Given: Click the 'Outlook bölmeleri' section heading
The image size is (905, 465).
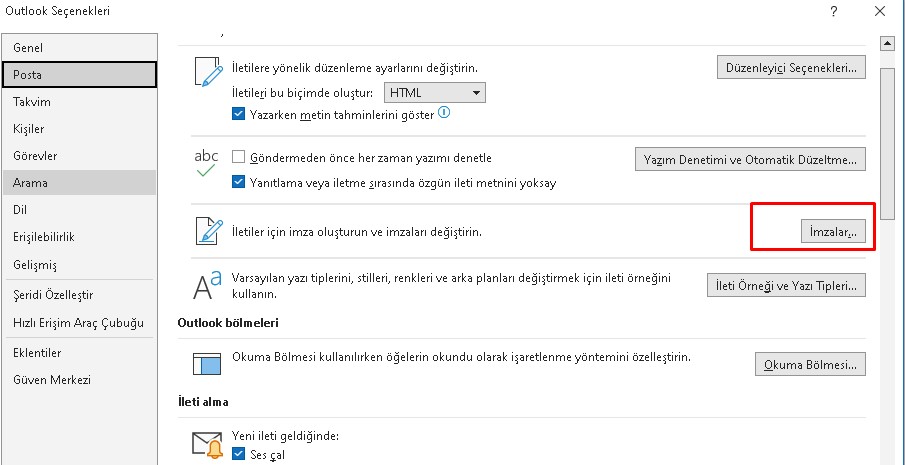Looking at the screenshot, I should point(229,322).
